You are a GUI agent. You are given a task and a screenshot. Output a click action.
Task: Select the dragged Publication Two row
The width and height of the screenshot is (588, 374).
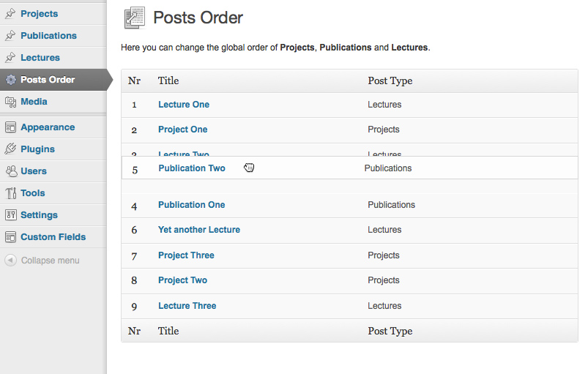coord(349,168)
